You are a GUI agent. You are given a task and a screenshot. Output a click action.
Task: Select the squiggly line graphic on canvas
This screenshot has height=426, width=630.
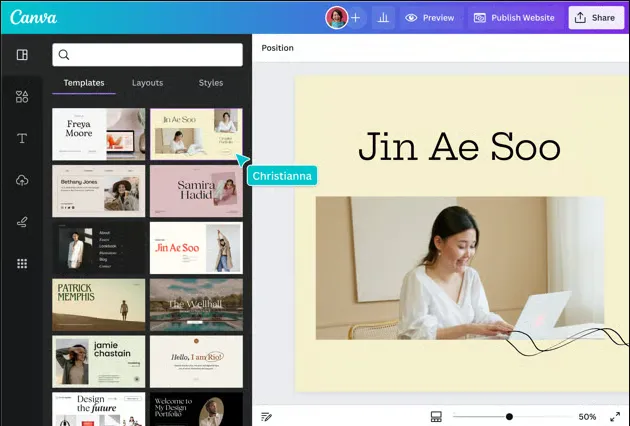click(x=567, y=342)
